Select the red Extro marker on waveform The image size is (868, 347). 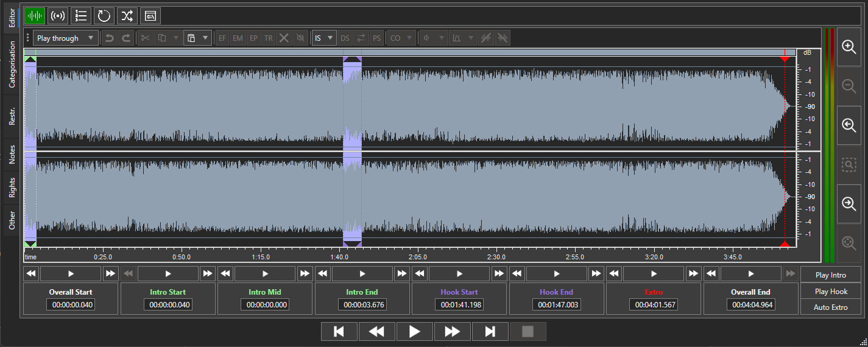pyautogui.click(x=785, y=59)
